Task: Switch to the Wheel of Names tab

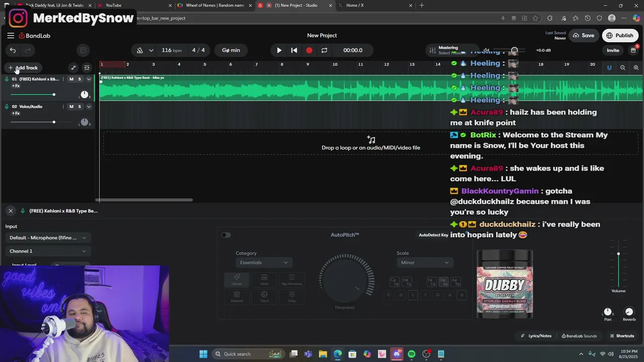Action: (214, 6)
